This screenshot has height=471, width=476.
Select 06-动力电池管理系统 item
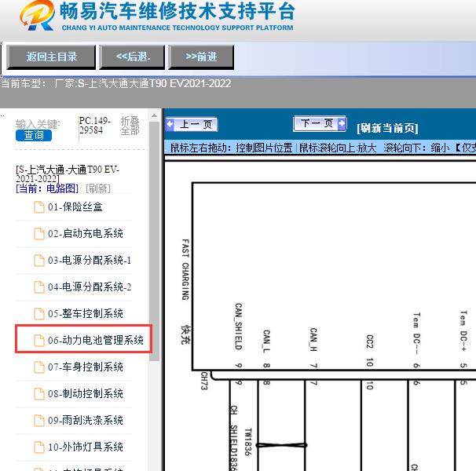point(95,340)
